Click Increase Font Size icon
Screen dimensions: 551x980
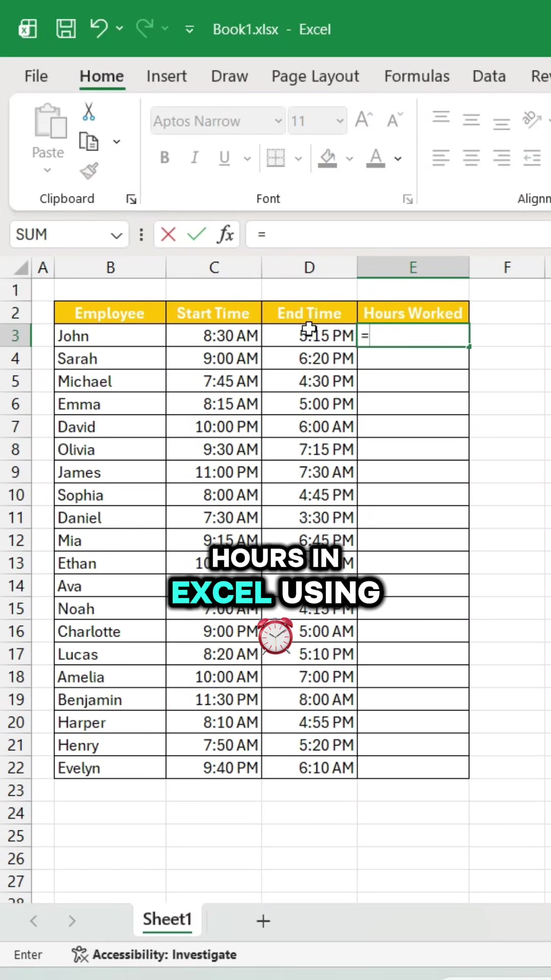364,120
